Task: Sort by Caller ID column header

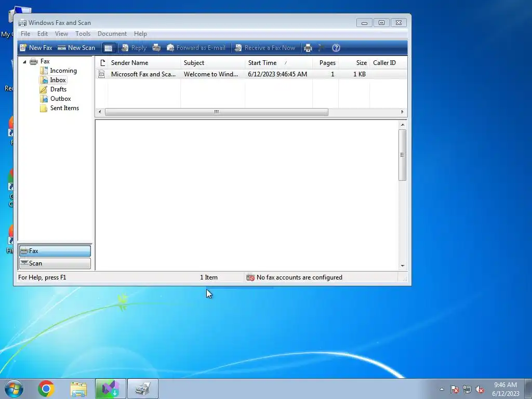Action: [388, 63]
